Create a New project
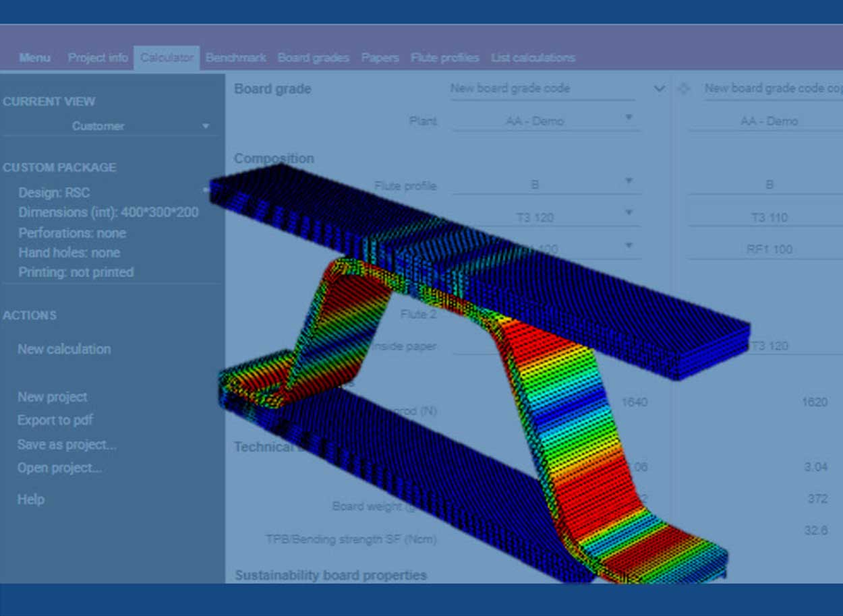This screenshot has width=843, height=616. 53,397
